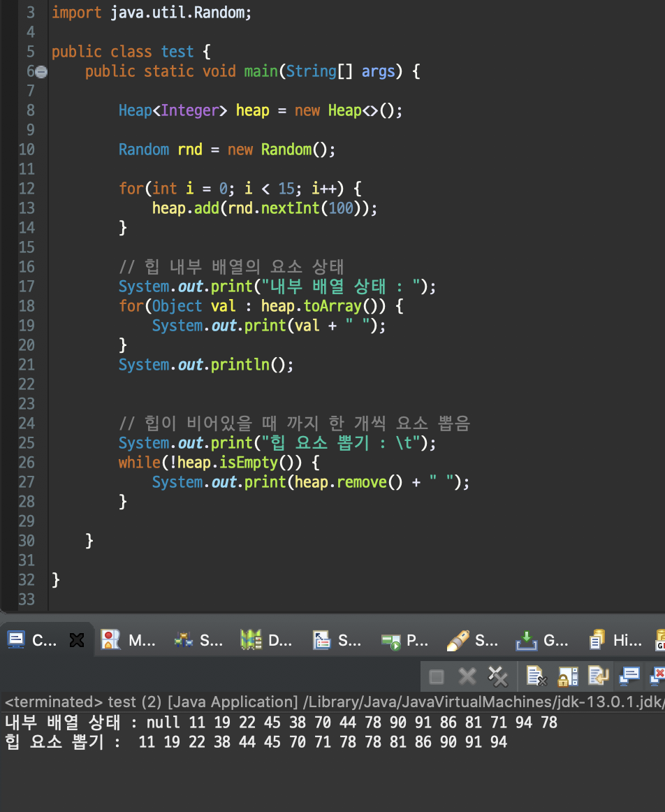665x812 pixels.
Task: Close the Console view tab with its X
Action: [77, 641]
